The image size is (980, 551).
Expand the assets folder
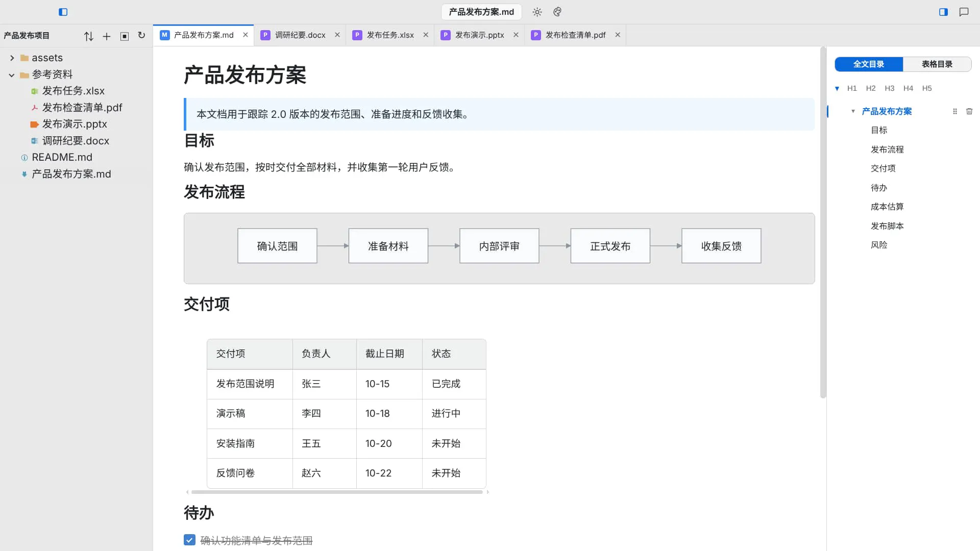click(12, 58)
